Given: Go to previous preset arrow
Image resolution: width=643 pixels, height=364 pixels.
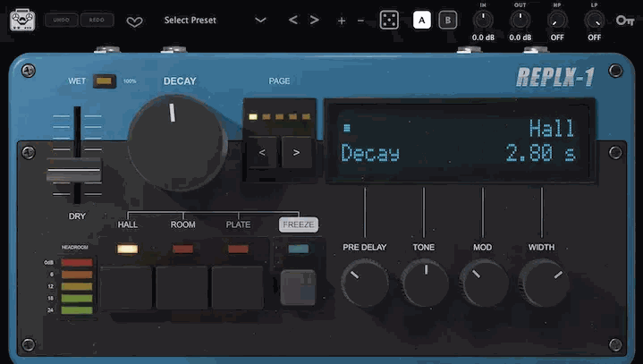Looking at the screenshot, I should click(292, 20).
